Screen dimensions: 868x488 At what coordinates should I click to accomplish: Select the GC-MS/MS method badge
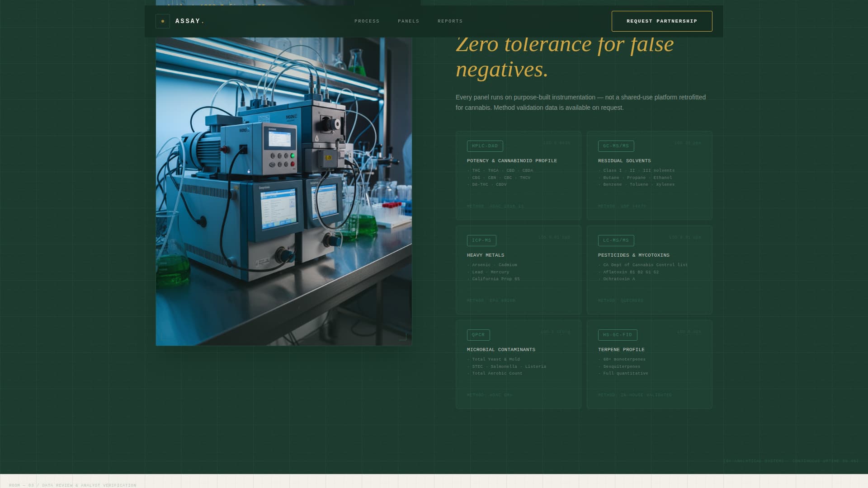tap(616, 146)
